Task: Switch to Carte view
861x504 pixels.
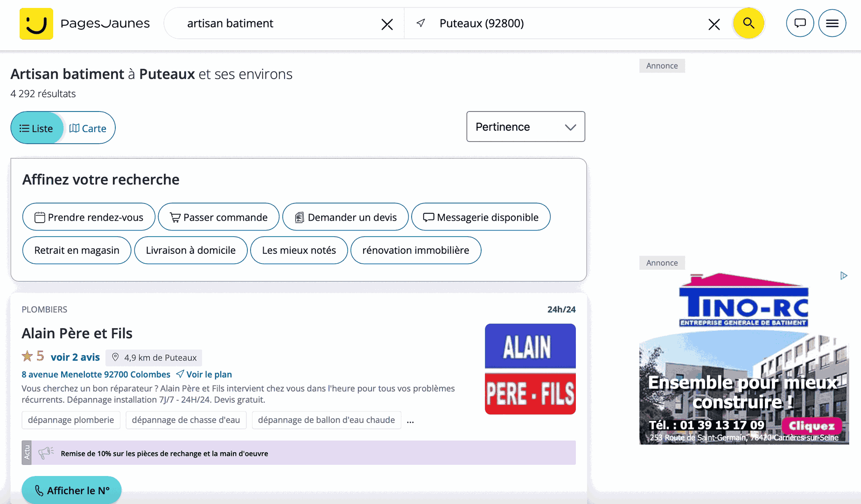Action: pyautogui.click(x=88, y=128)
